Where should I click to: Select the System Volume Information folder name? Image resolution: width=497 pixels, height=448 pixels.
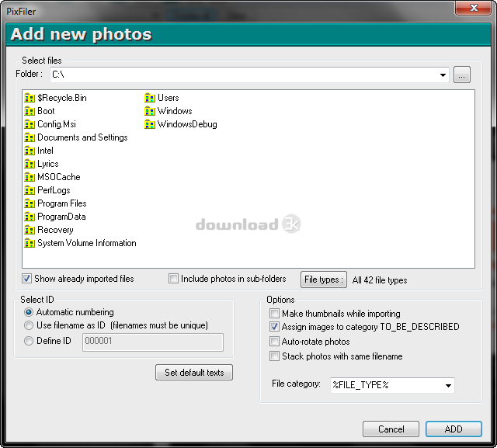(87, 243)
